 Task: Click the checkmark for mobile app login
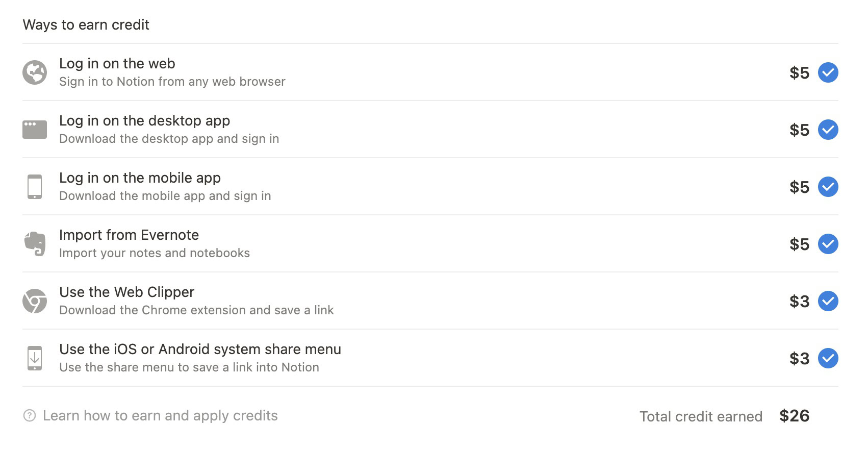click(x=828, y=187)
